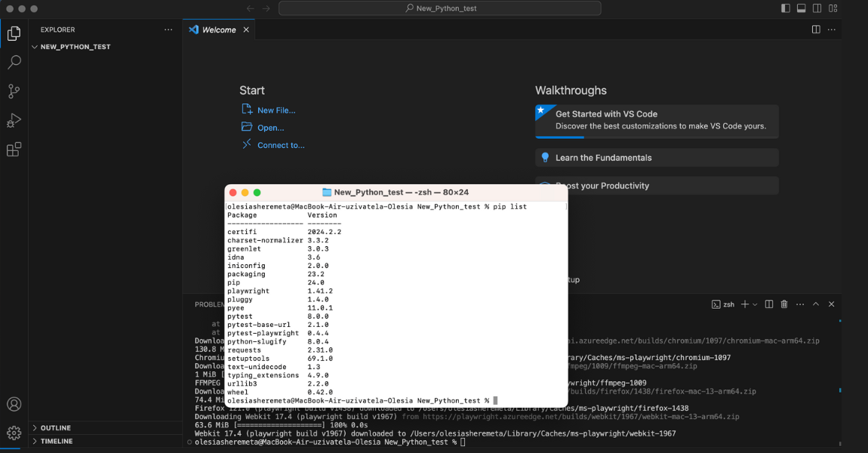Split the editor right
Image resolution: width=868 pixels, height=453 pixels.
click(816, 29)
